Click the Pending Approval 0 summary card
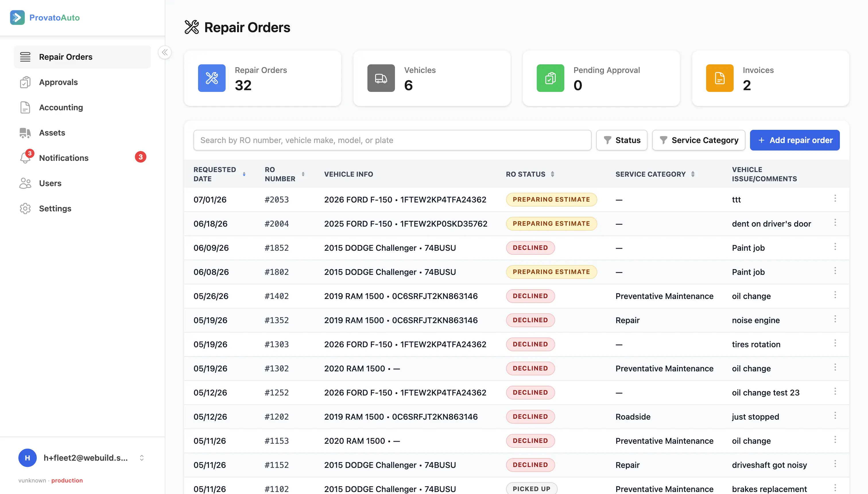The height and width of the screenshot is (494, 868). click(x=601, y=78)
